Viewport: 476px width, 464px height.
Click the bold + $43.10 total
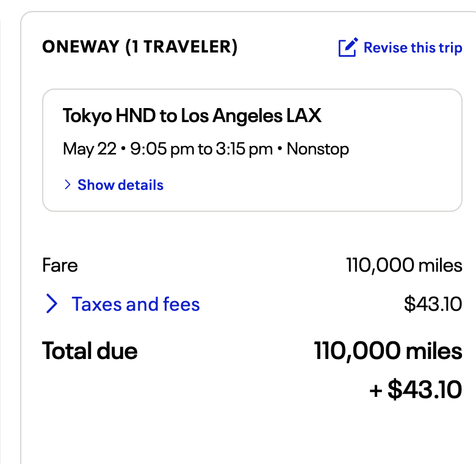tap(416, 390)
